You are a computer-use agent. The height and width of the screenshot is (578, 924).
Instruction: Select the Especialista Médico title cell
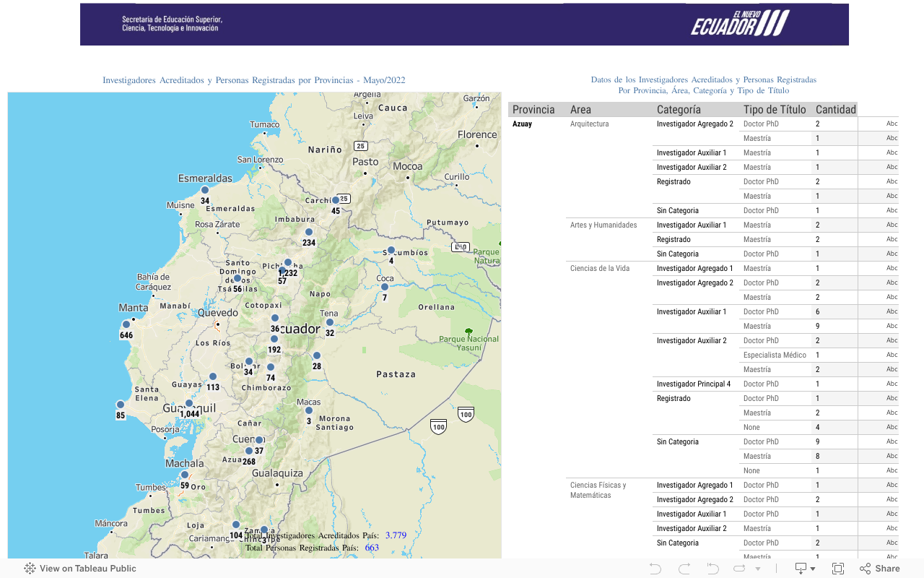click(x=775, y=355)
